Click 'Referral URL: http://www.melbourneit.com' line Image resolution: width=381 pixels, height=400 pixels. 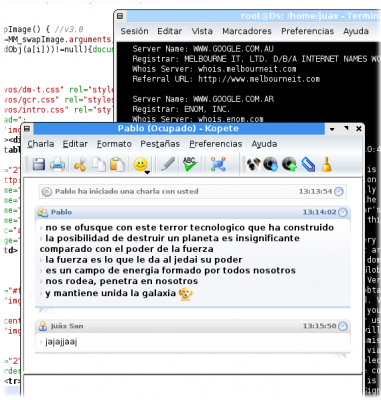[226, 79]
